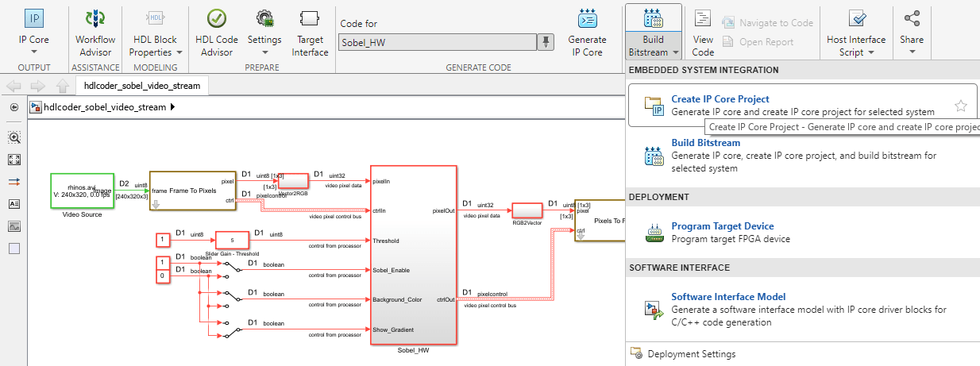Add Create IP Core Project to favorites star
The height and width of the screenshot is (366, 980).
pos(961,106)
